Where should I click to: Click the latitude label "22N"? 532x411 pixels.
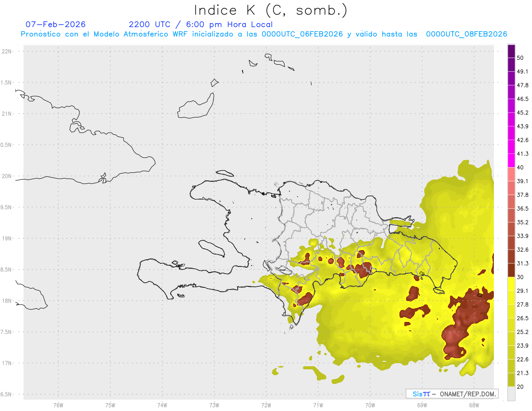(7, 51)
